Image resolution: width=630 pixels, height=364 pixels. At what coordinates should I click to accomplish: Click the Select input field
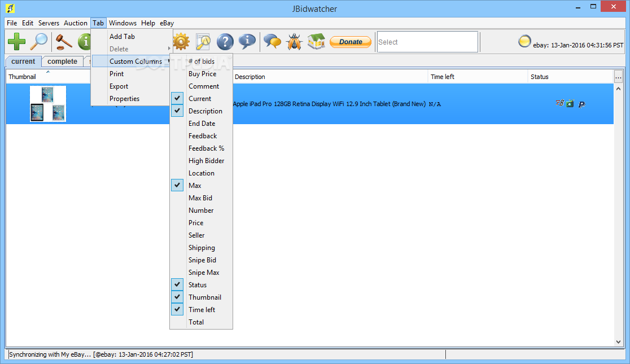pos(427,42)
